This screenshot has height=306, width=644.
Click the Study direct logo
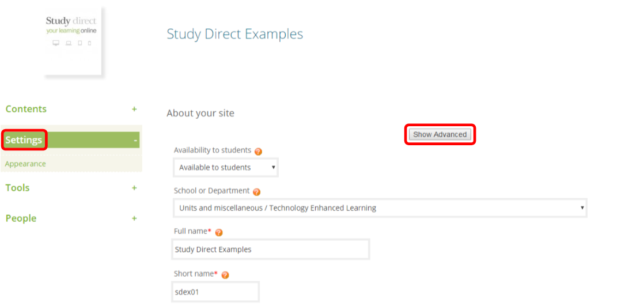tap(73, 41)
